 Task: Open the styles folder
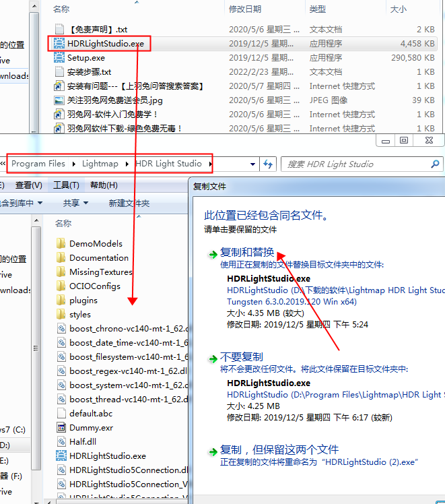tap(80, 315)
